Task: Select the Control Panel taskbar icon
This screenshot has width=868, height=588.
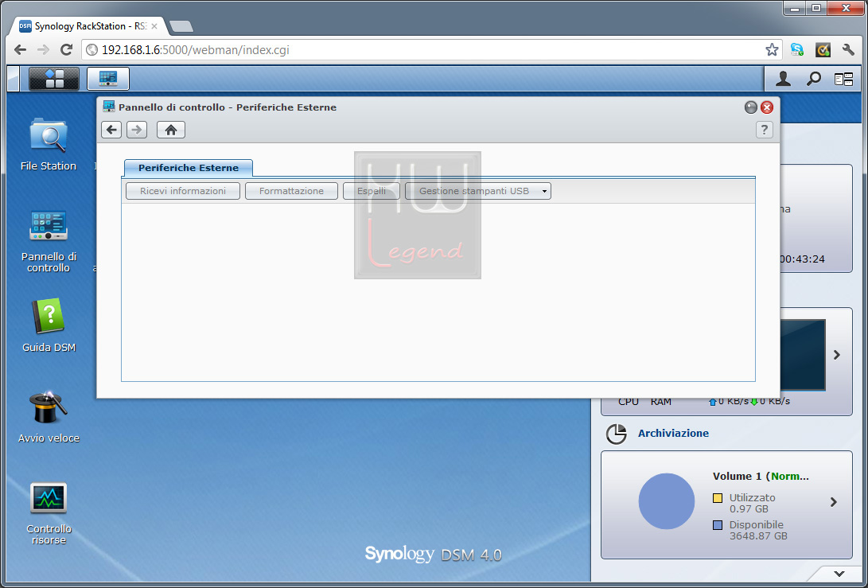Action: pyautogui.click(x=108, y=79)
